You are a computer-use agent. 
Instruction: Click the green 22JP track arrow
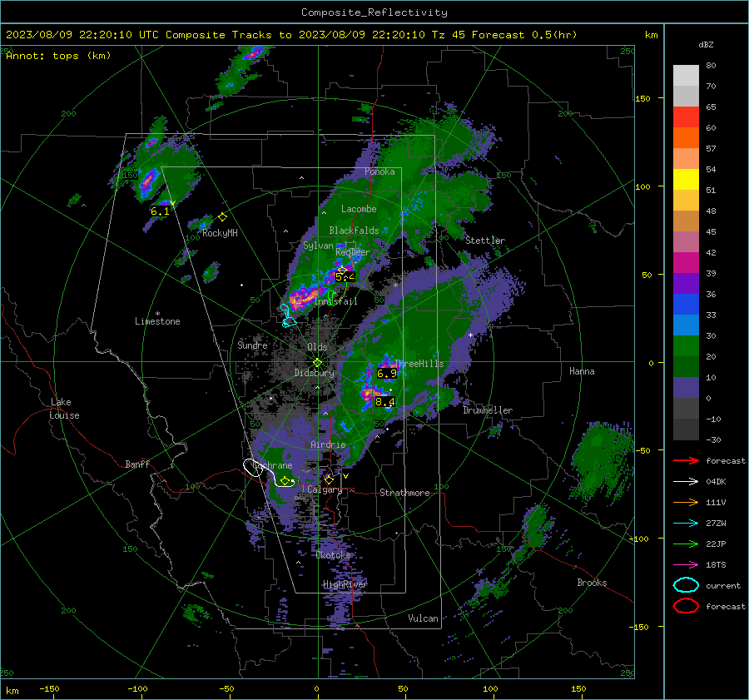coord(686,544)
